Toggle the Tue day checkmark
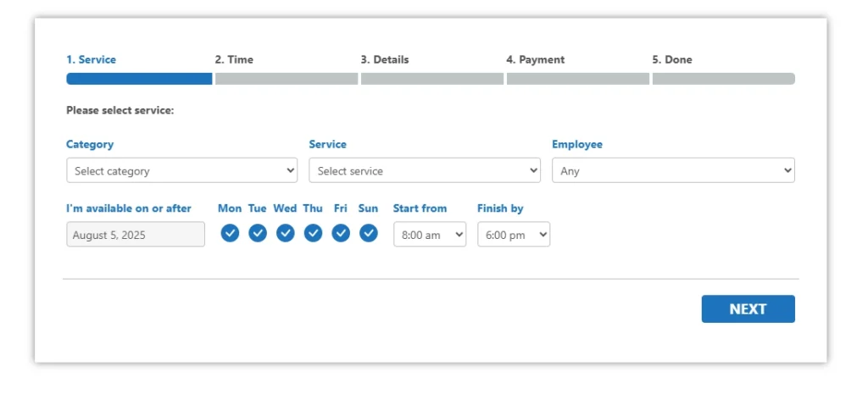The width and height of the screenshot is (868, 394). (258, 233)
